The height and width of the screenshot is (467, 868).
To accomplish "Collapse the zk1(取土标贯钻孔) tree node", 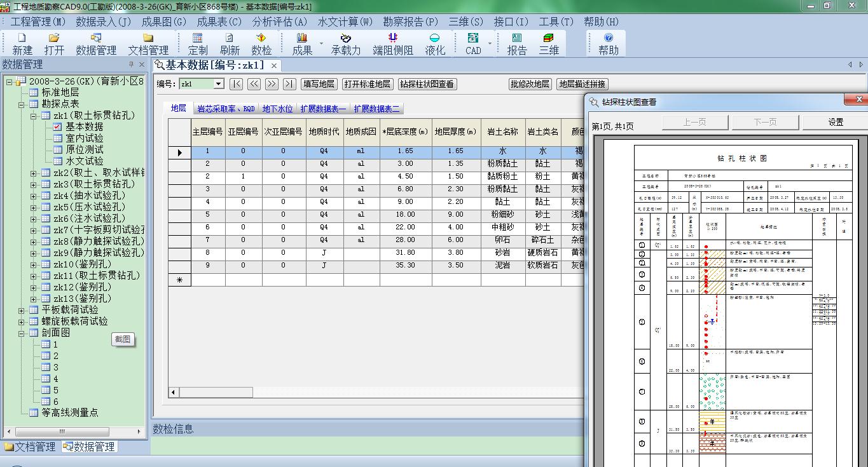I will 34,116.
